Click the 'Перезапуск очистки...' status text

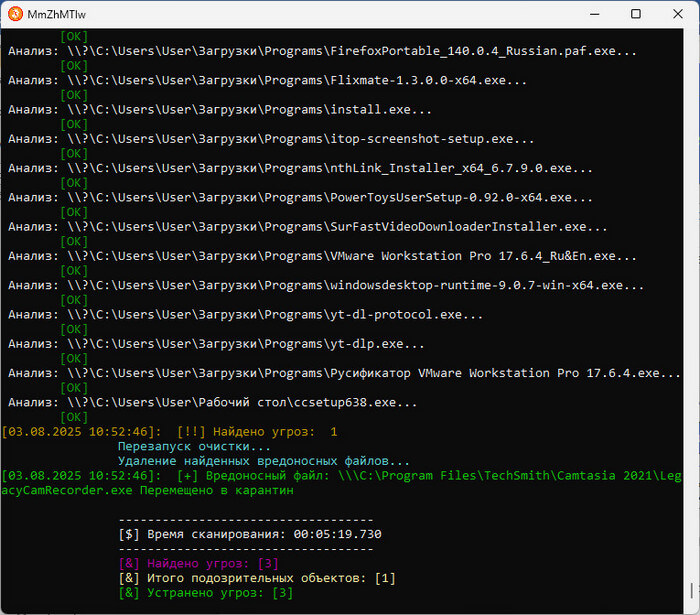pos(194,447)
